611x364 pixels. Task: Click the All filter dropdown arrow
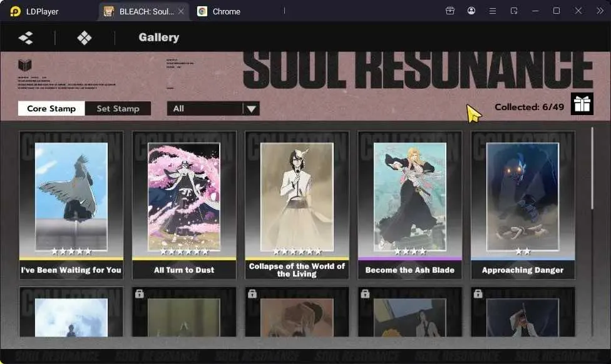251,109
